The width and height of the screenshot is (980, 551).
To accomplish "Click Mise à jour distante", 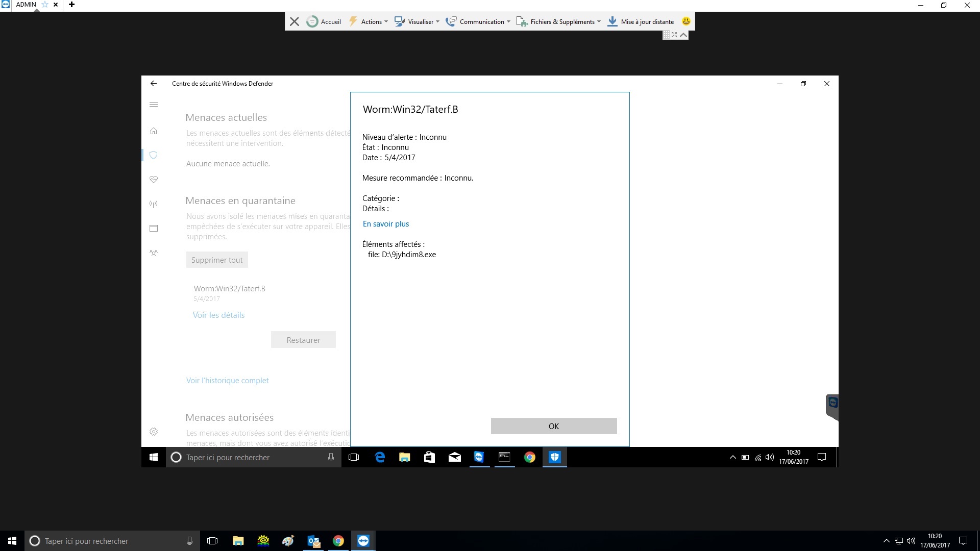I will [x=641, y=21].
